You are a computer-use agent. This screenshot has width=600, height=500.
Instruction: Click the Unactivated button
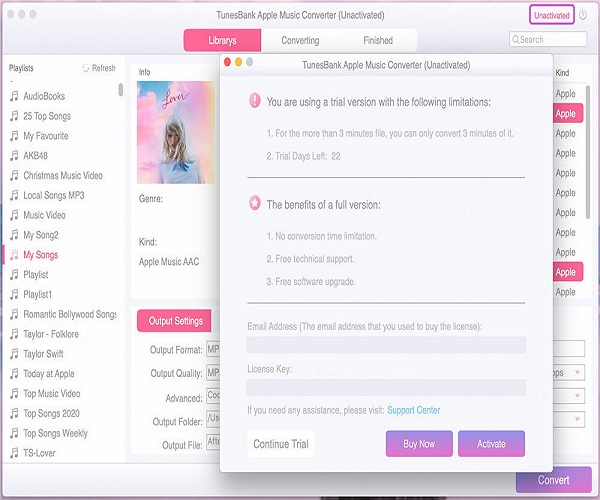pyautogui.click(x=552, y=15)
